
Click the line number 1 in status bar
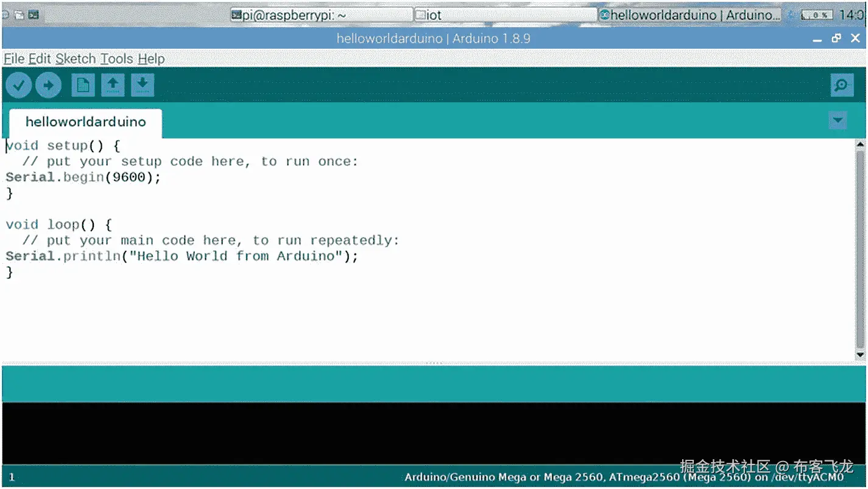(x=12, y=478)
